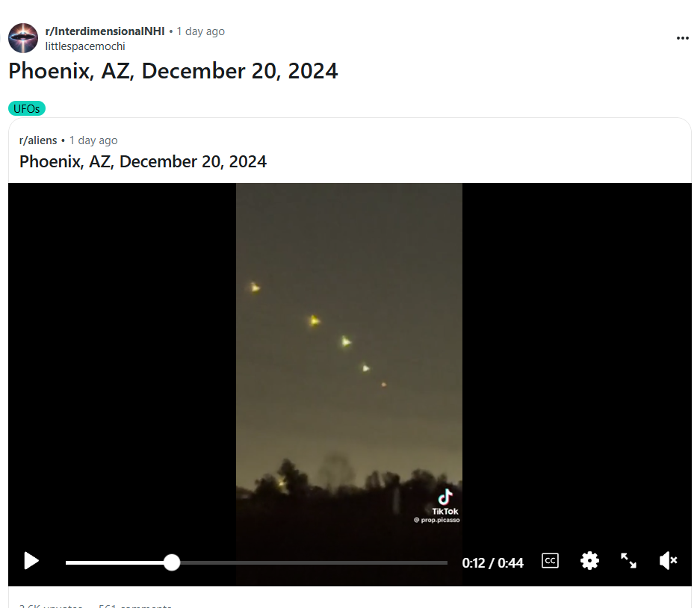
Task: Open the comments count below video
Action: point(134,606)
